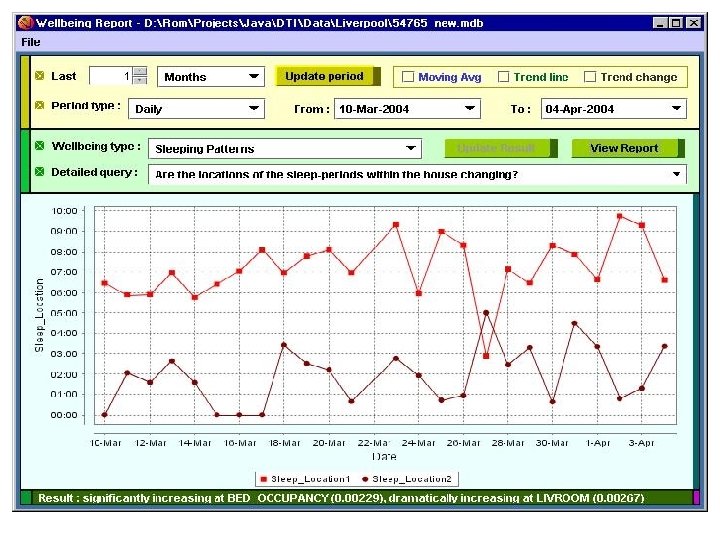Image resolution: width=720 pixels, height=540 pixels.
Task: Toggle the green X icon beside Last
Action: (x=39, y=75)
